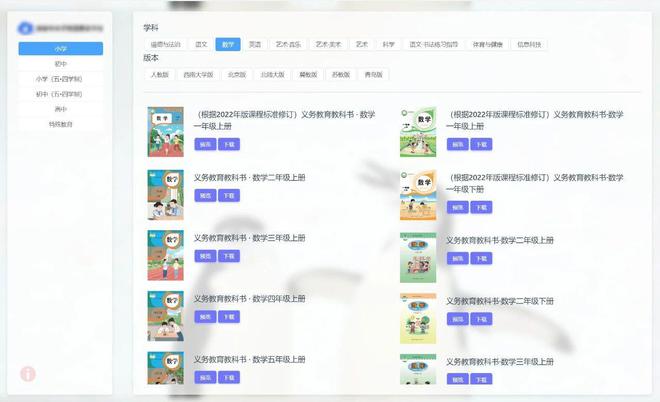Image resolution: width=660 pixels, height=402 pixels.
Task: Open the 数学二年级下册 cover thumbnail
Action: point(418,319)
